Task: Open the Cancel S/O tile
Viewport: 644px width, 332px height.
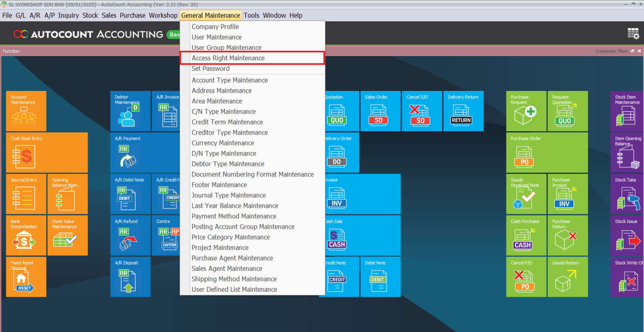Action: tap(422, 111)
